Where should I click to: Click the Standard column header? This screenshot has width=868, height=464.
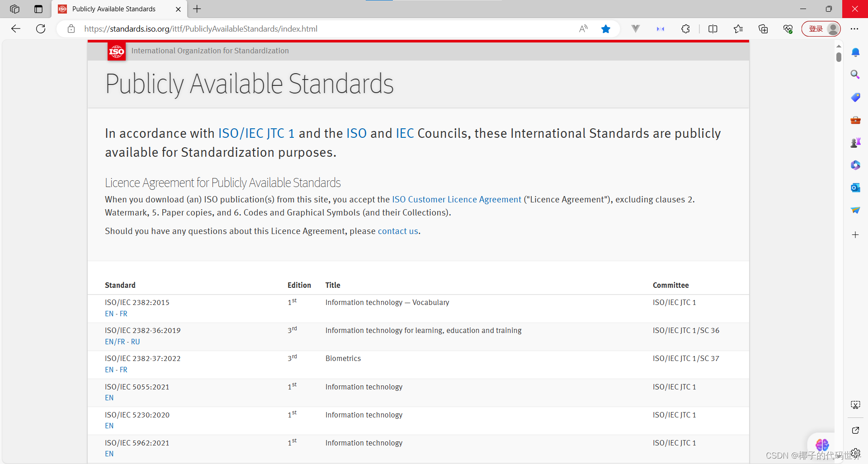tap(120, 285)
